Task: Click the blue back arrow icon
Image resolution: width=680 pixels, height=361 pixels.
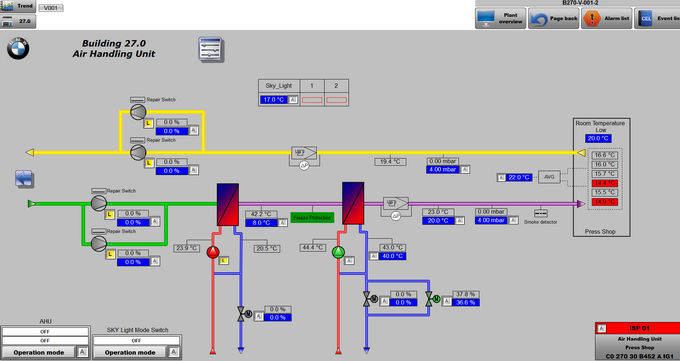Action: (x=24, y=179)
